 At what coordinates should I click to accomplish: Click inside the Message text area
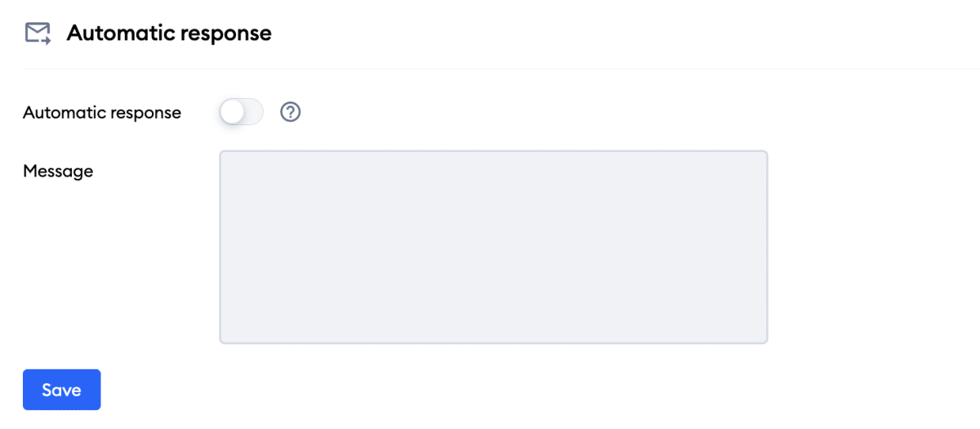point(493,247)
